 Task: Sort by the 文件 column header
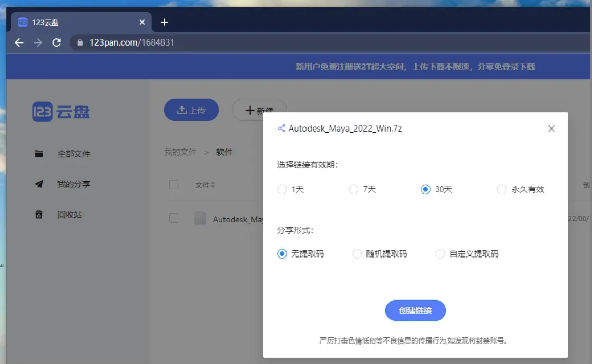pyautogui.click(x=205, y=185)
